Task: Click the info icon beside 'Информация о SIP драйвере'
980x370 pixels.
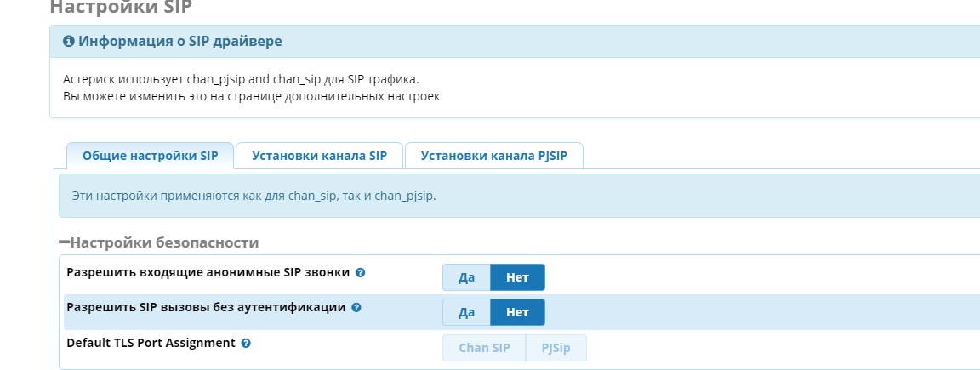Action: (x=69, y=41)
